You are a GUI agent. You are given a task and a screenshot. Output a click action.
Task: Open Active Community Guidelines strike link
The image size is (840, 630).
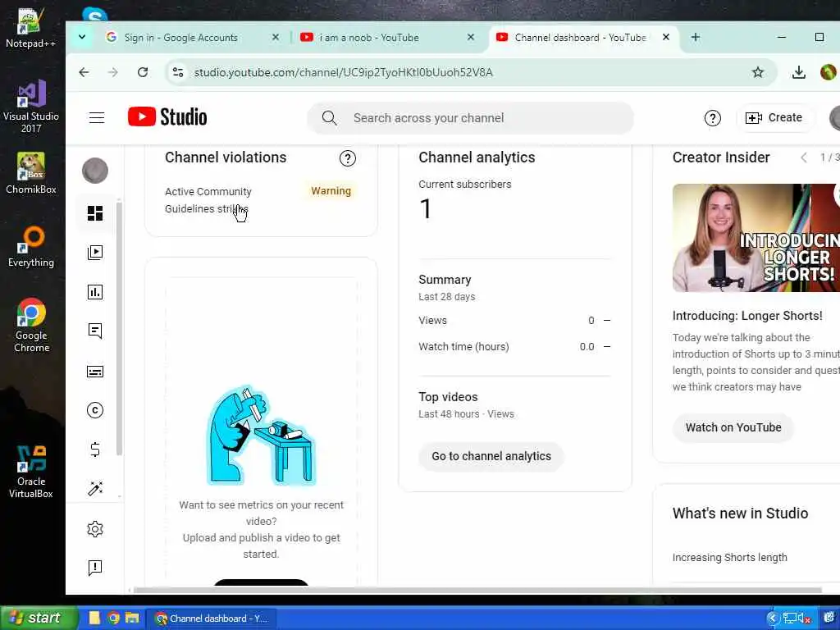208,200
